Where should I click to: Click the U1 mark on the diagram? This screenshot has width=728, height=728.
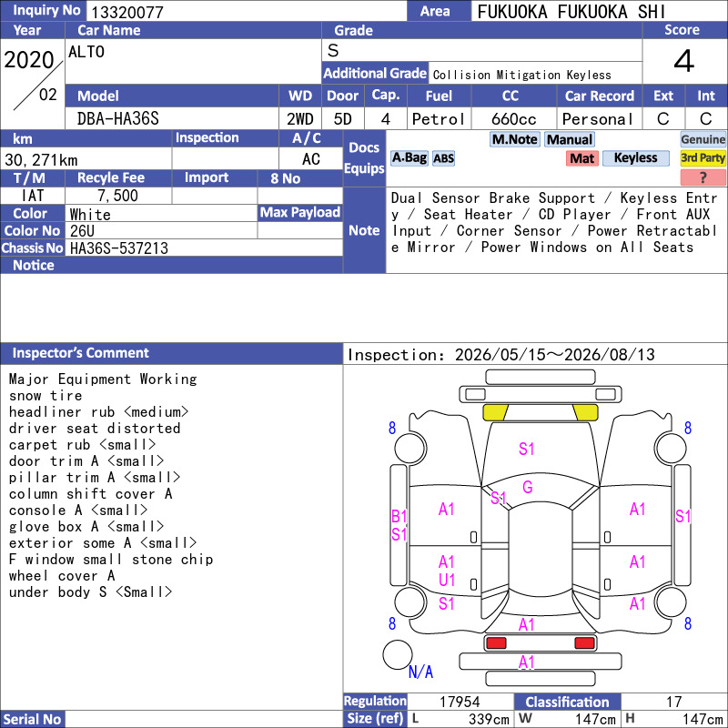point(447,580)
